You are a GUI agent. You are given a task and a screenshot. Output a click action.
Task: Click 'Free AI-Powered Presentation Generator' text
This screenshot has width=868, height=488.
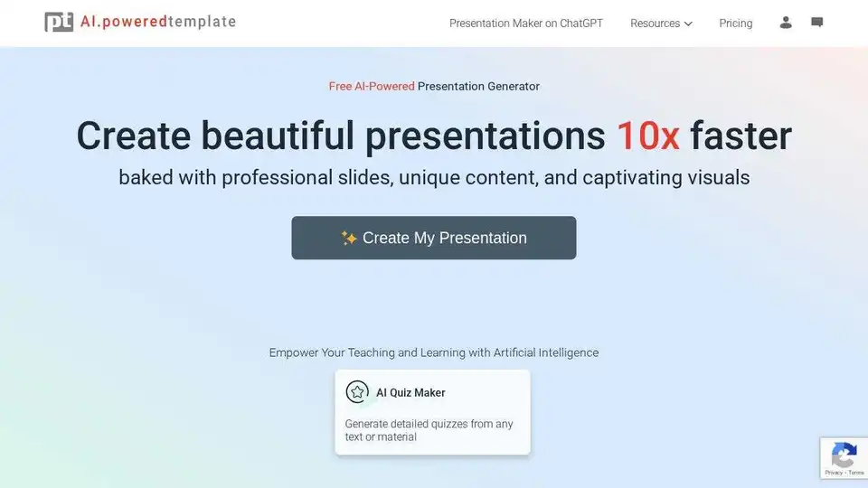click(x=434, y=87)
